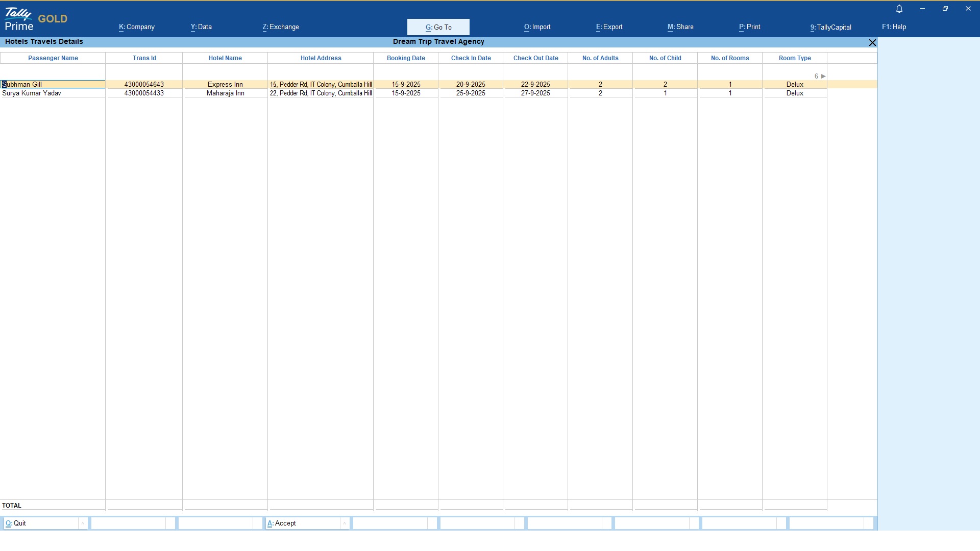Minimize the TallyPrime window
980x551 pixels.
tap(922, 9)
